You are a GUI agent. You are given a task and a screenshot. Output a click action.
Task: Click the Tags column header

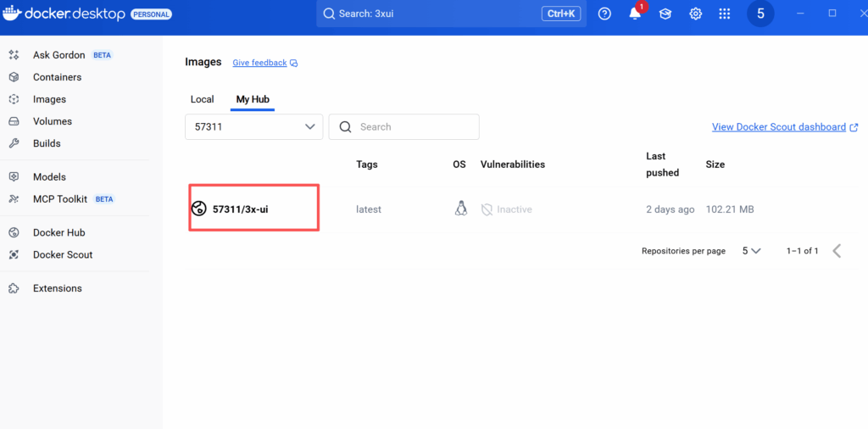pyautogui.click(x=367, y=164)
